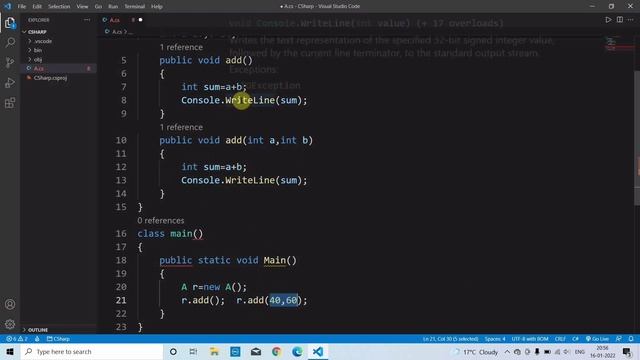
Task: Open weather widget 17°C Cloudy
Action: (476, 352)
